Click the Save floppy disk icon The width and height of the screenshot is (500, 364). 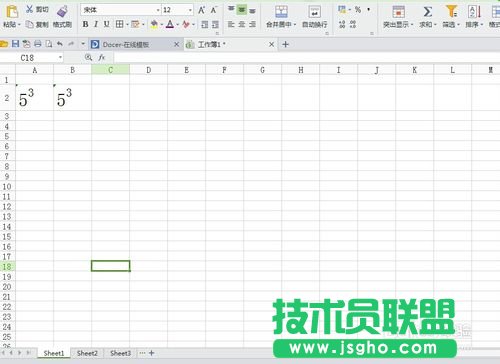coord(15,44)
